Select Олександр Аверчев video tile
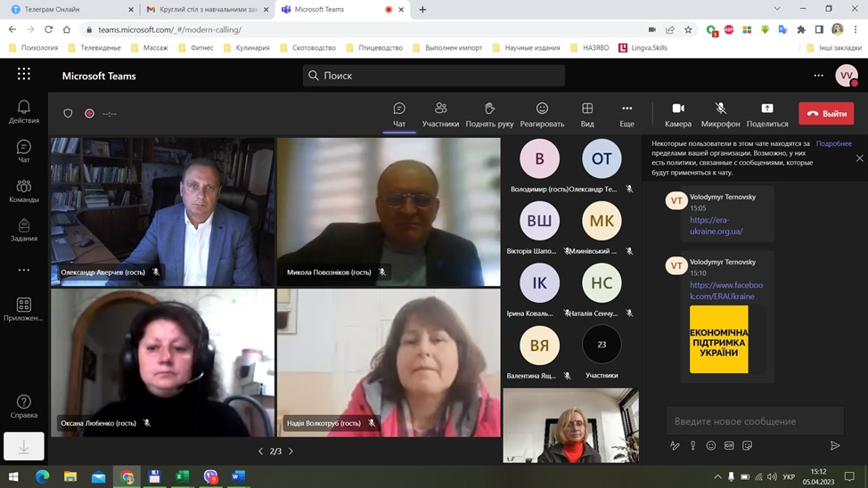Screen dimensions: 868x488 click(163, 212)
